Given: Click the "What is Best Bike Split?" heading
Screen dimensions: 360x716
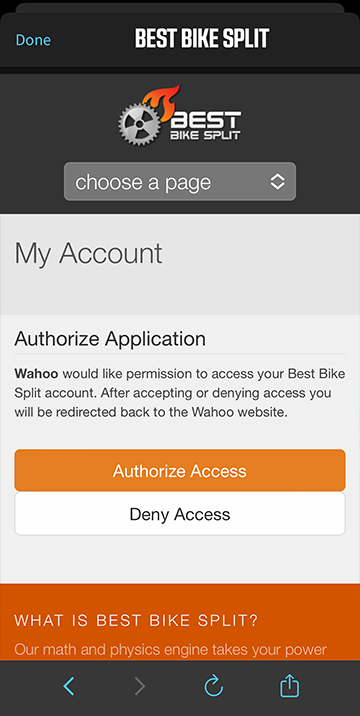Looking at the screenshot, I should tap(136, 621).
